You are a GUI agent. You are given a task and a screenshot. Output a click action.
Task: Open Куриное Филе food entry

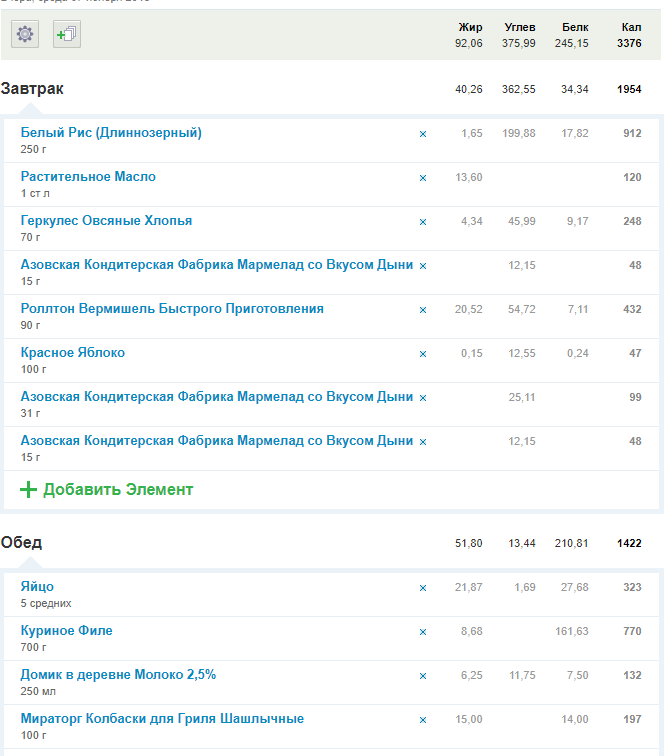click(x=67, y=631)
